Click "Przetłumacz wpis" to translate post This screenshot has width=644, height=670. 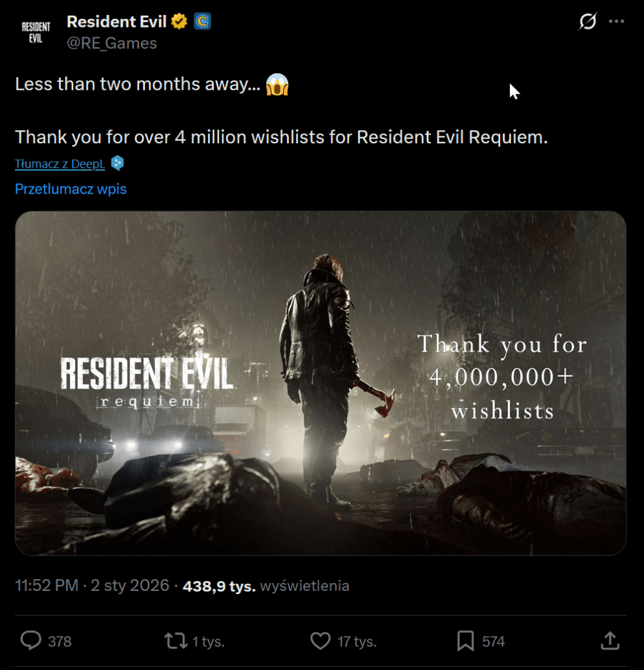pyautogui.click(x=71, y=189)
